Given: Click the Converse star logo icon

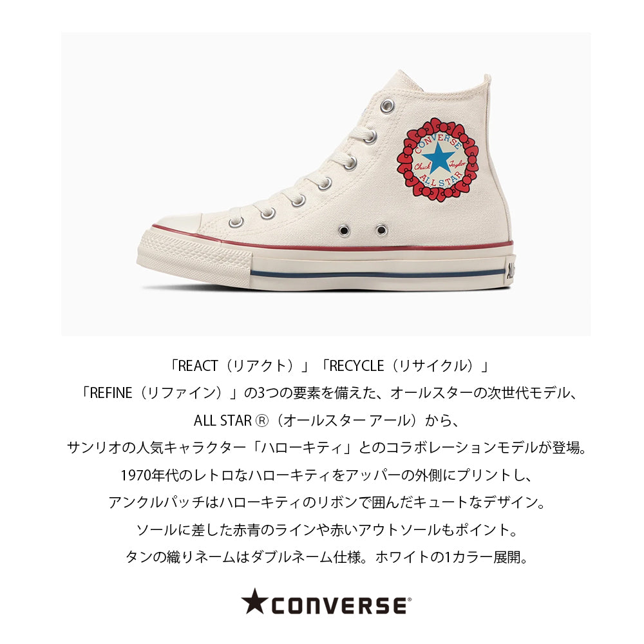Looking at the screenshot, I should click(253, 601).
